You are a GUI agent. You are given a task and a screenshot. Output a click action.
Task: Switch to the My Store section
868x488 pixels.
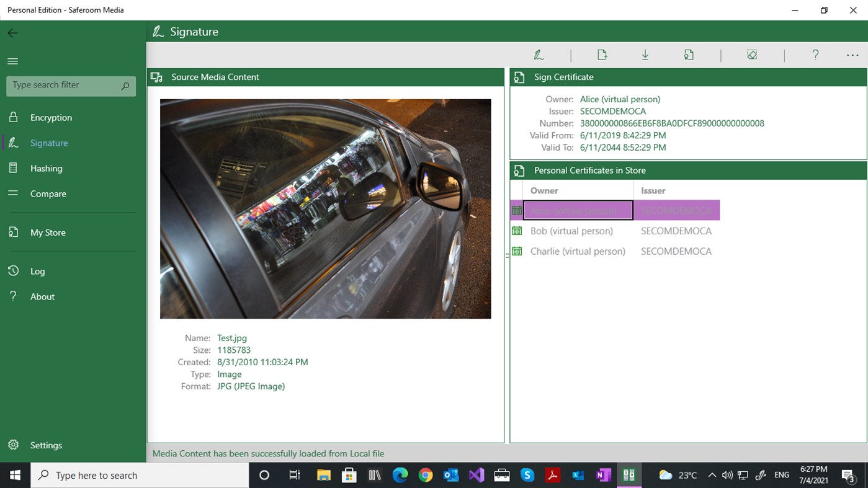[48, 232]
